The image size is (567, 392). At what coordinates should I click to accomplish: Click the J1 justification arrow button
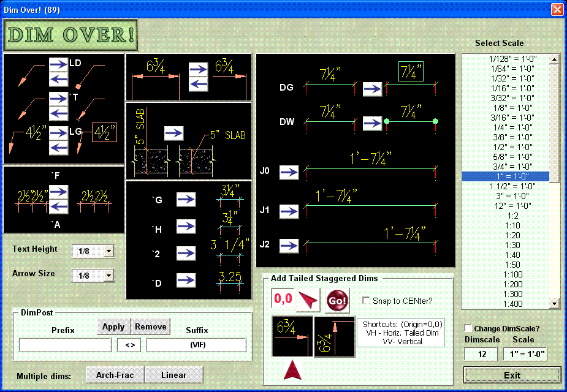point(289,212)
